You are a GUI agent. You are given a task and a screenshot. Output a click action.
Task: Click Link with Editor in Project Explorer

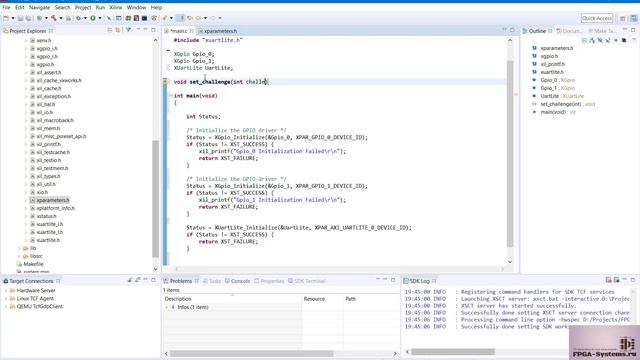pos(118,30)
